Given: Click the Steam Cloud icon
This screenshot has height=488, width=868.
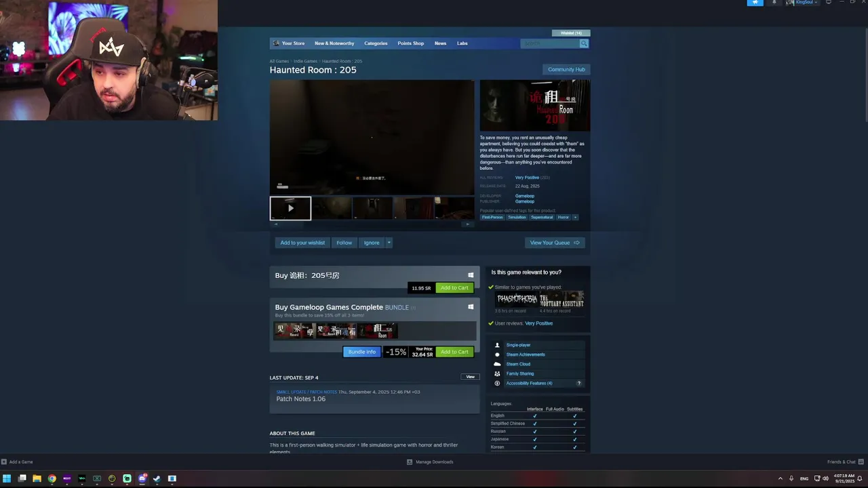Looking at the screenshot, I should point(497,364).
